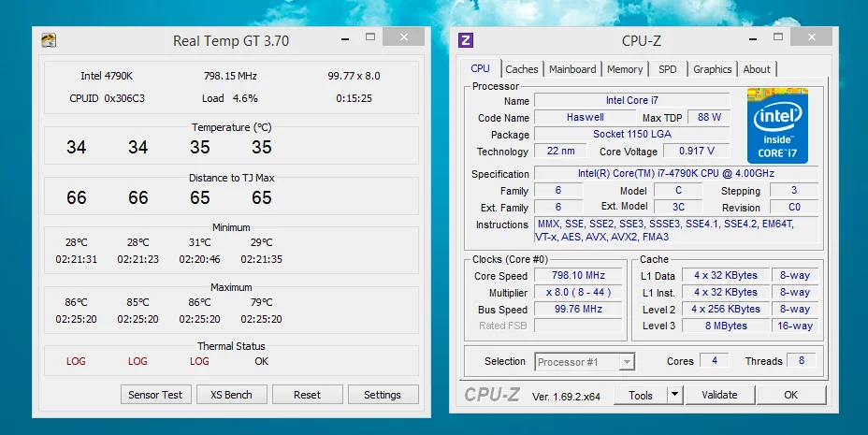
Task: Click the Revision value C0
Action: 794,207
